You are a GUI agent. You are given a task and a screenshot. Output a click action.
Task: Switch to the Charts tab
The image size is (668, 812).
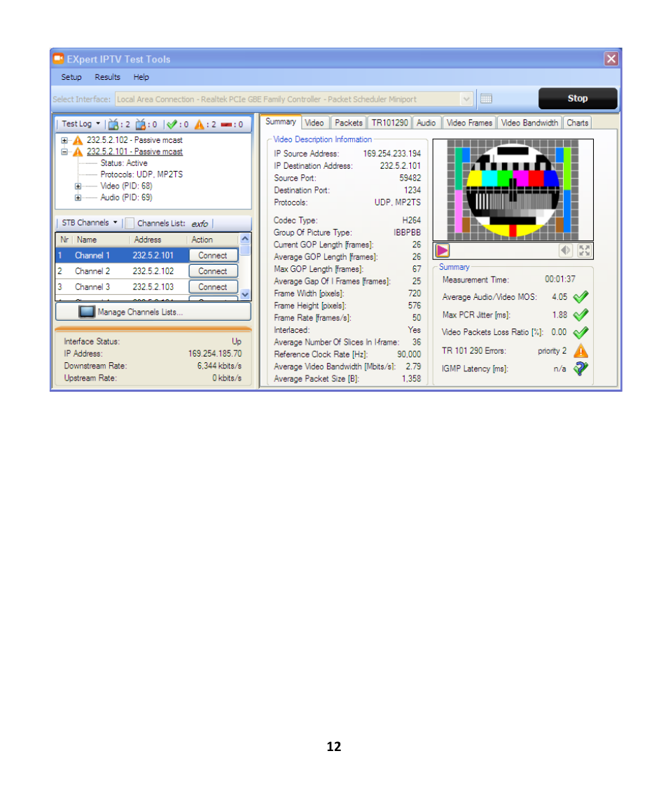(577, 123)
